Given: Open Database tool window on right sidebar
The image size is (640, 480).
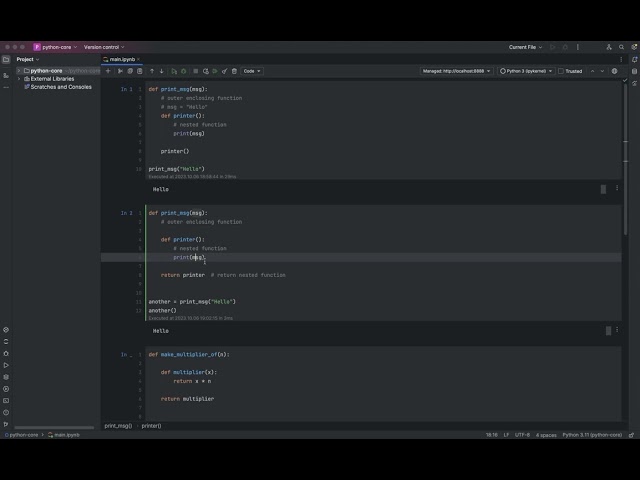Looking at the screenshot, I should (x=634, y=71).
